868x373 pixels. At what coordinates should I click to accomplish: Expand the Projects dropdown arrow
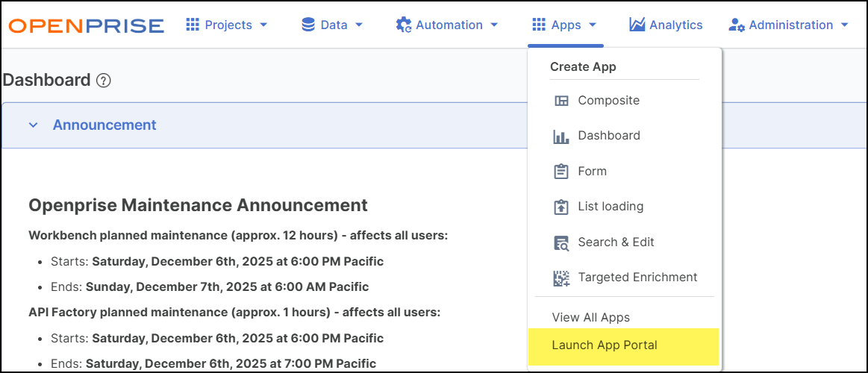point(263,25)
